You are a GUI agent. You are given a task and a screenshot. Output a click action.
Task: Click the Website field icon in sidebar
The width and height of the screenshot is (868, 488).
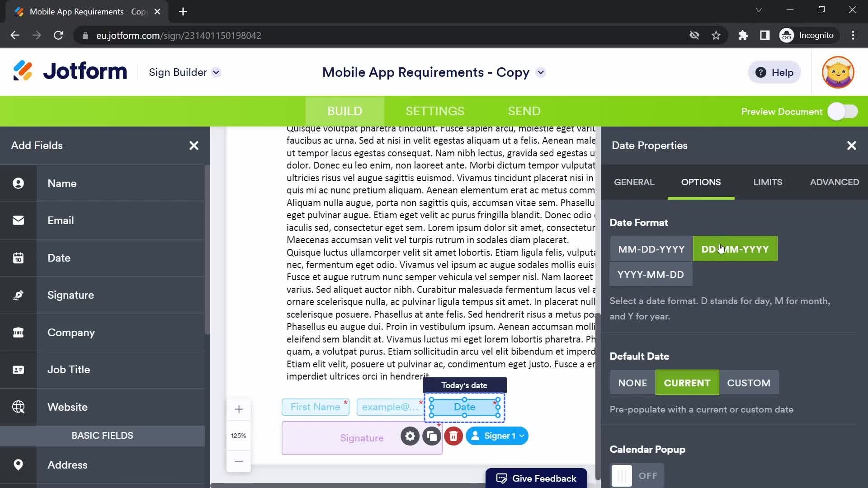[x=19, y=406]
